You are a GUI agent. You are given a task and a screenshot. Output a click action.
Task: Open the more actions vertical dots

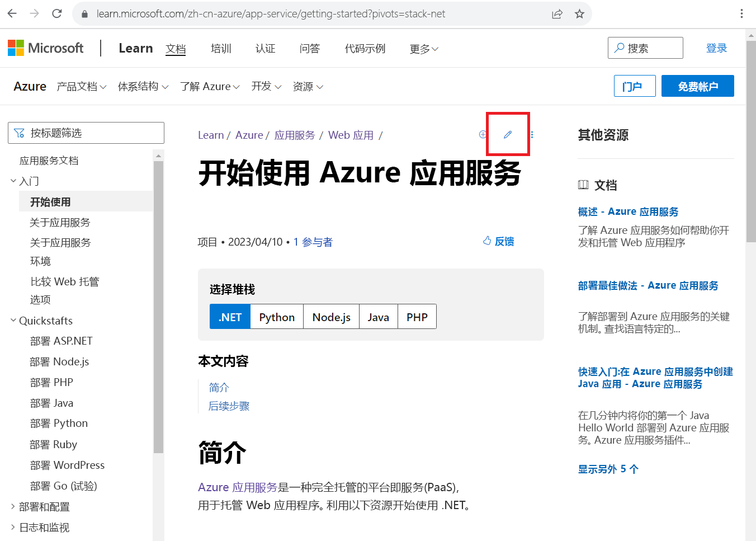(x=532, y=134)
